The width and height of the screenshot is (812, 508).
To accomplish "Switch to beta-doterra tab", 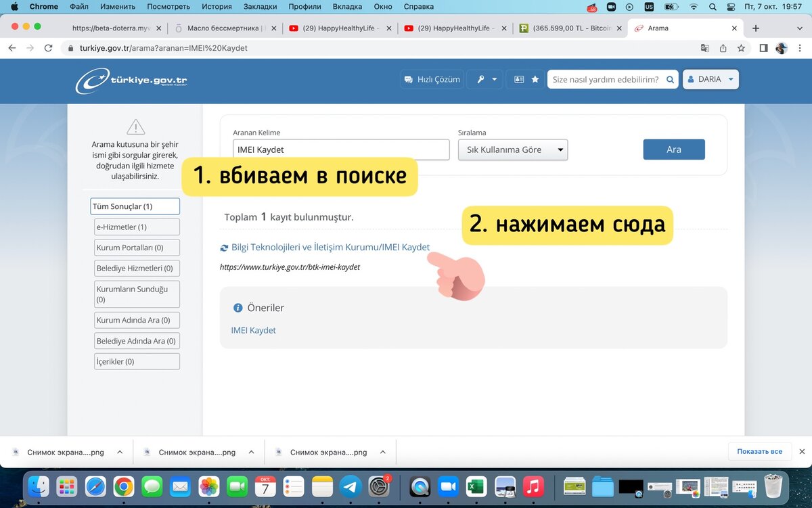I will click(112, 28).
